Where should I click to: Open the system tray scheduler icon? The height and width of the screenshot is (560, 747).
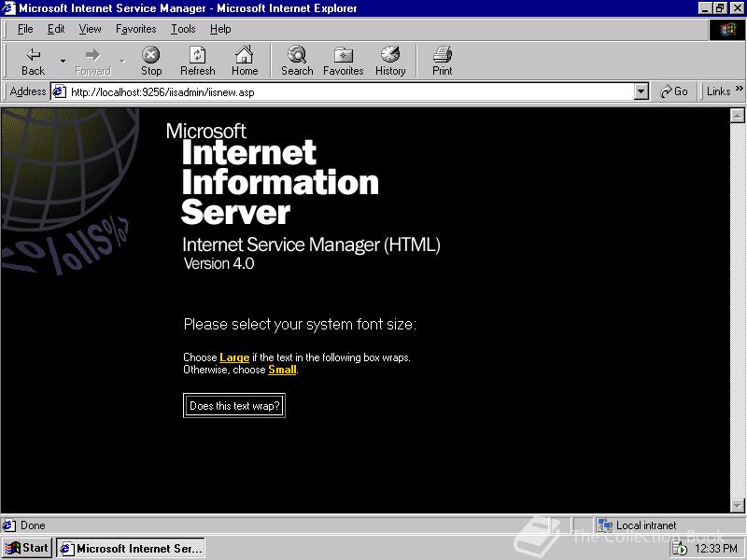(x=680, y=549)
